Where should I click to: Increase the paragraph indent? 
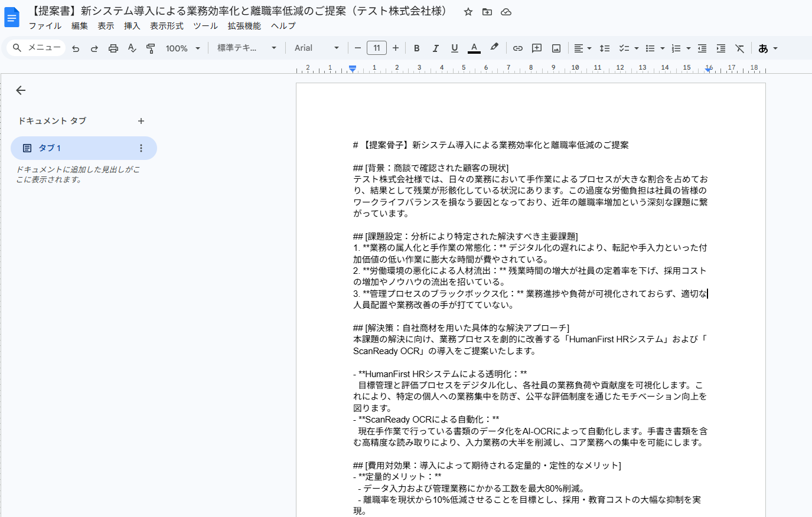coord(721,48)
